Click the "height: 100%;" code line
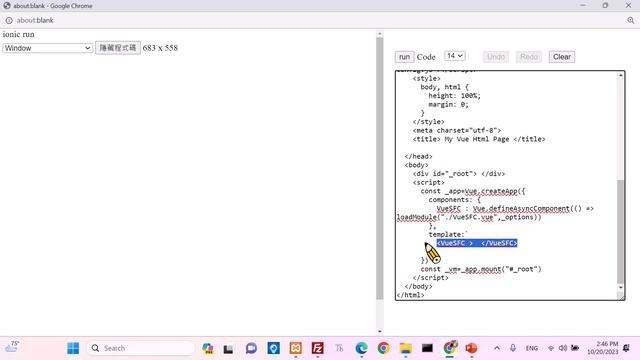The width and height of the screenshot is (640, 360). [454, 96]
